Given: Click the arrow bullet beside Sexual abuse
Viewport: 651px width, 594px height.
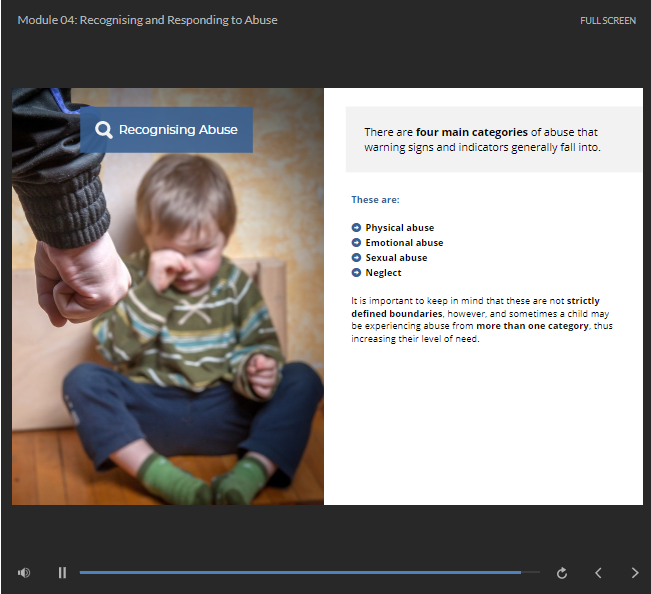Looking at the screenshot, I should click(x=357, y=258).
